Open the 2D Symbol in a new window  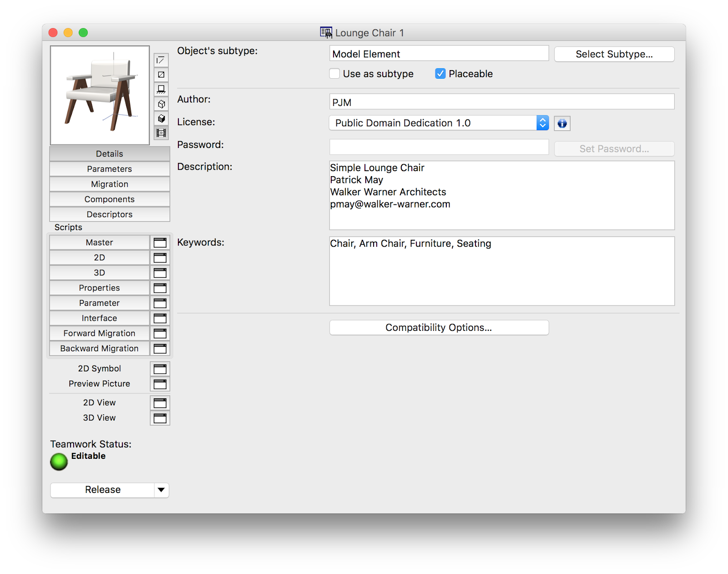(160, 369)
